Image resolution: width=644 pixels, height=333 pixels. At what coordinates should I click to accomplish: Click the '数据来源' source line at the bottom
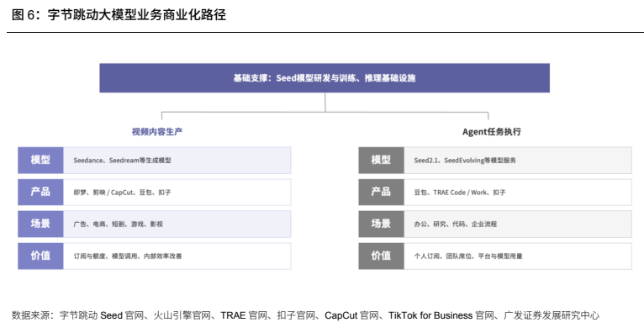point(305,315)
